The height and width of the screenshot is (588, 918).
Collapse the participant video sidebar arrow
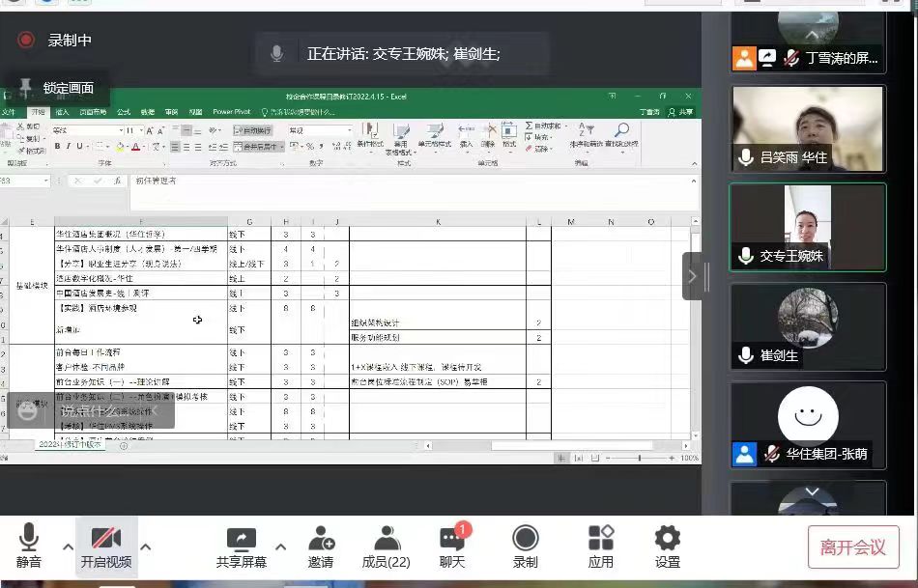pyautogui.click(x=692, y=276)
